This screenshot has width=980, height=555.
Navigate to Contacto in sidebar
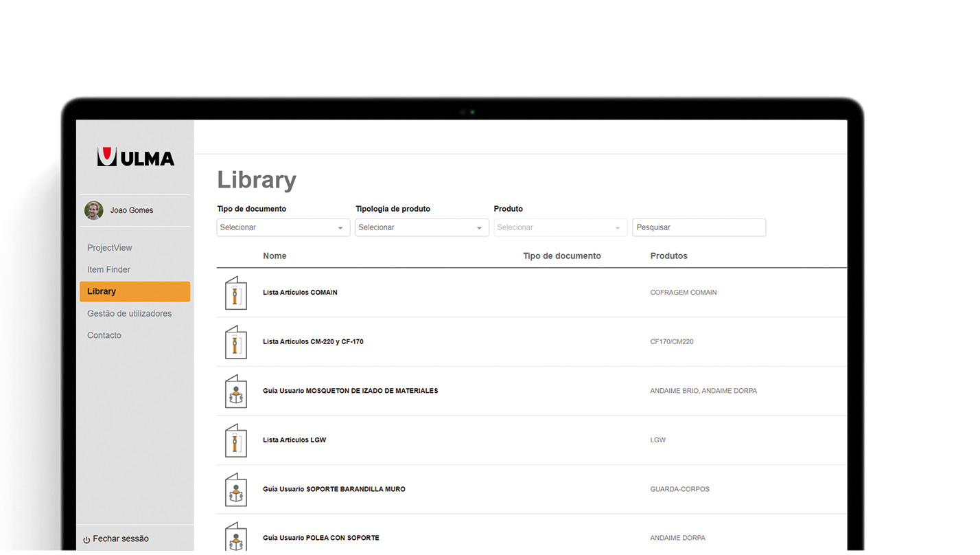104,336
